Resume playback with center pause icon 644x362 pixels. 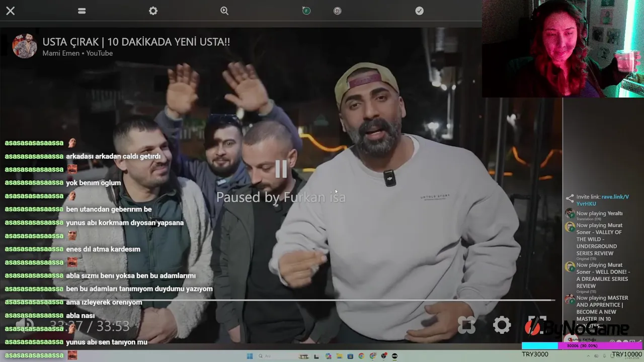tap(281, 169)
